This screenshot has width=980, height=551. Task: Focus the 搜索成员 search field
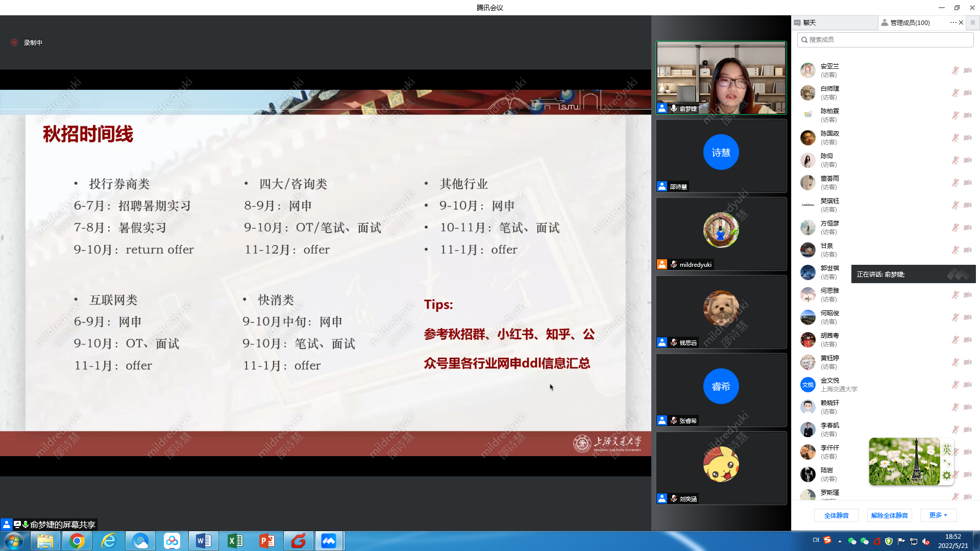[886, 39]
